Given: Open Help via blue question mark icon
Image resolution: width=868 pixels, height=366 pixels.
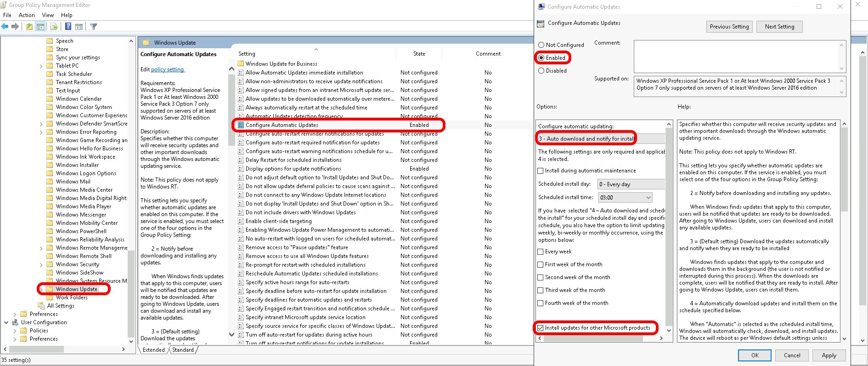Looking at the screenshot, I should coord(68,27).
